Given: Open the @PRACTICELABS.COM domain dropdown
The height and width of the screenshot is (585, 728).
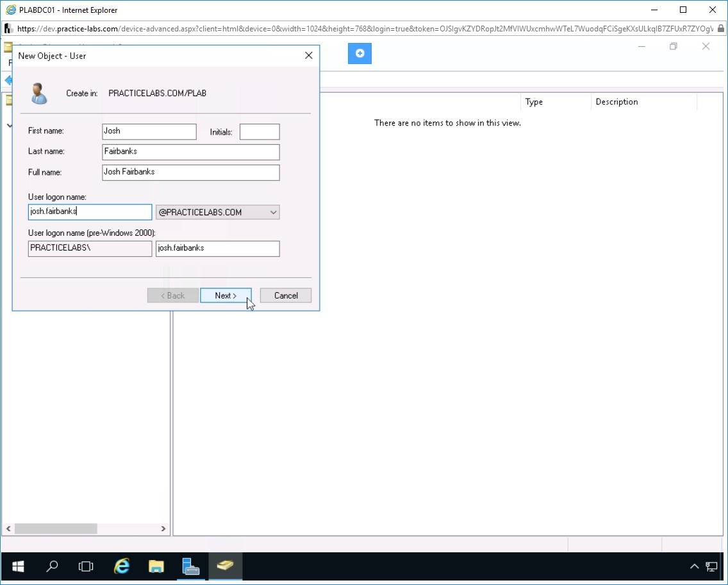Looking at the screenshot, I should point(218,212).
